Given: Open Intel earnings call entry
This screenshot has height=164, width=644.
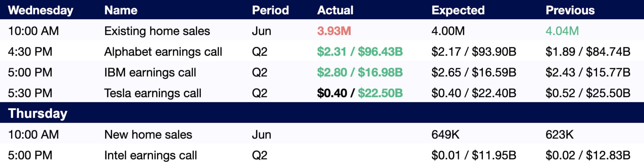Looking at the screenshot, I should 151,156.
